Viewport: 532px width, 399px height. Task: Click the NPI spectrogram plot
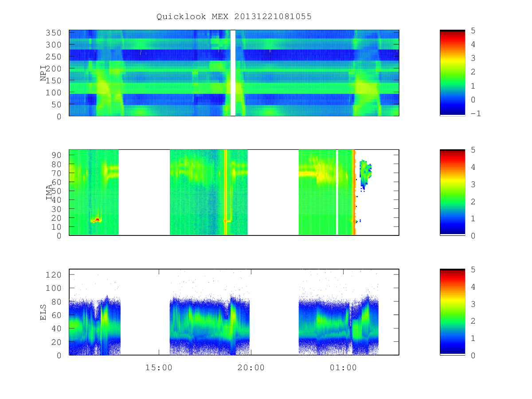pos(234,73)
